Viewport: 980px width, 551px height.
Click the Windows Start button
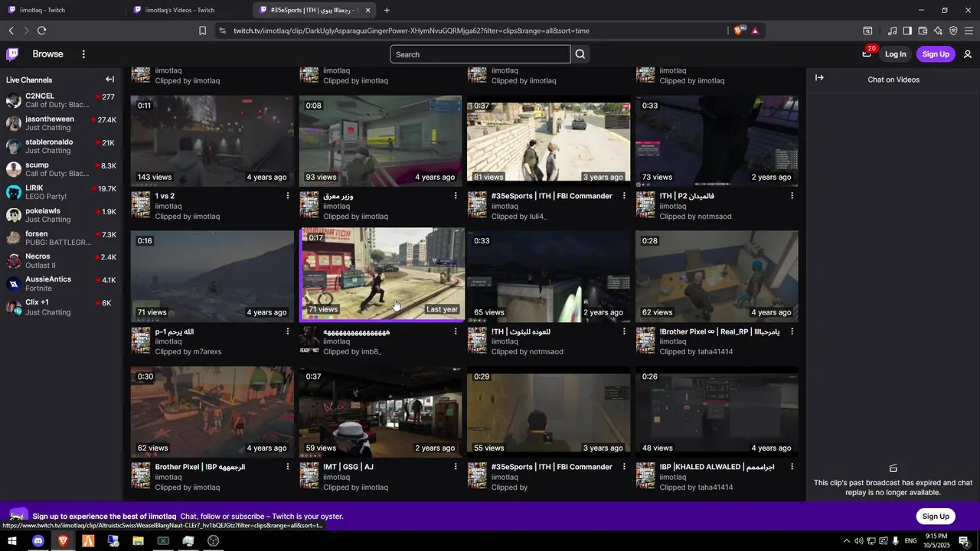point(12,541)
